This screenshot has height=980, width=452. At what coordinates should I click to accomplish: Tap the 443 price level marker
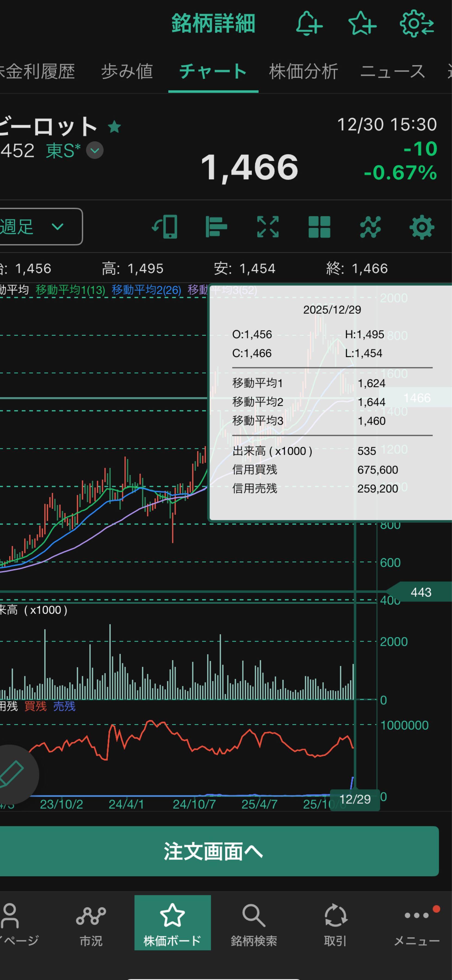coord(420,592)
